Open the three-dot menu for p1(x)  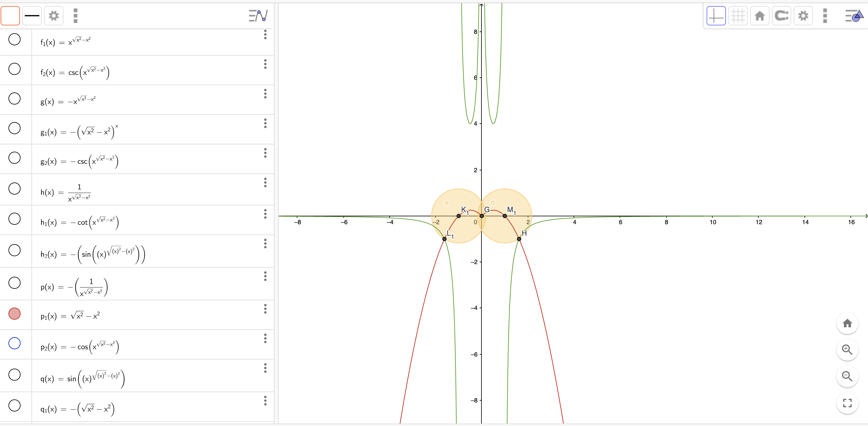click(266, 309)
